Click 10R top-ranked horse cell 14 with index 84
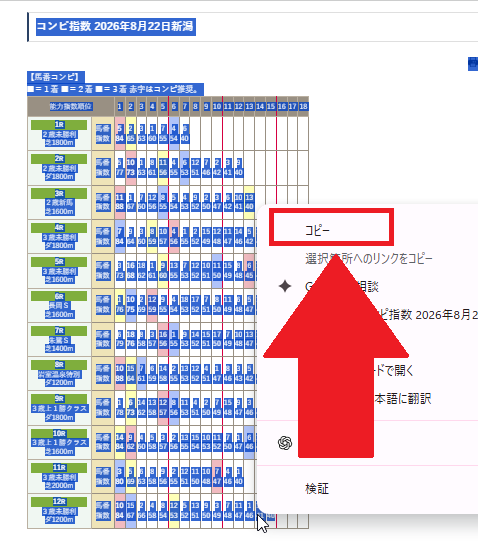478x553 pixels. [x=120, y=442]
